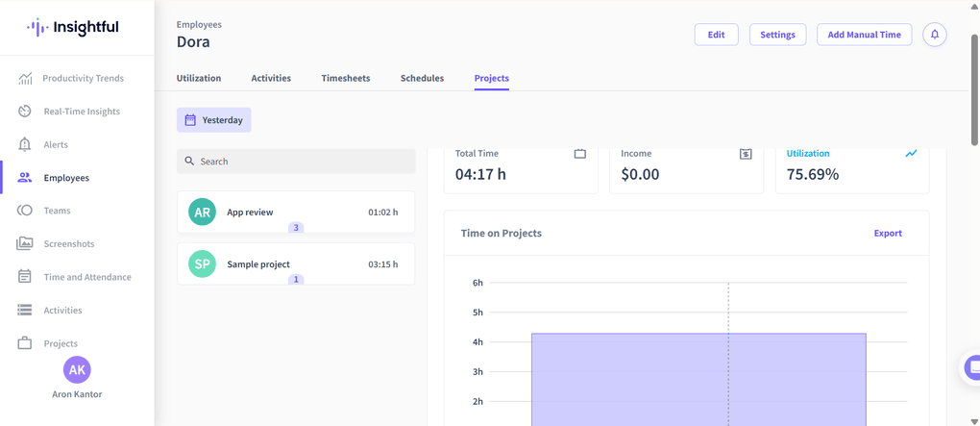The image size is (980, 426).
Task: Click the notification bell icon
Action: [x=934, y=35]
